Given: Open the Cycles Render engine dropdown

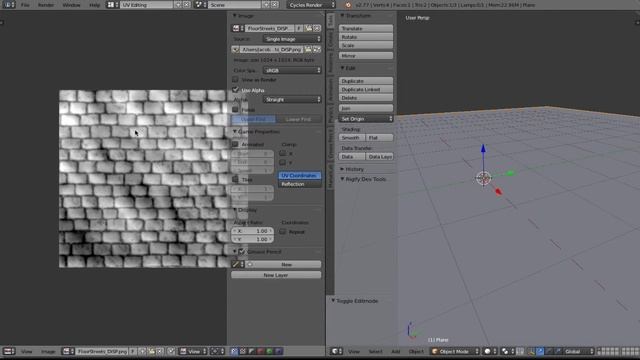Looking at the screenshot, I should coord(311,5).
